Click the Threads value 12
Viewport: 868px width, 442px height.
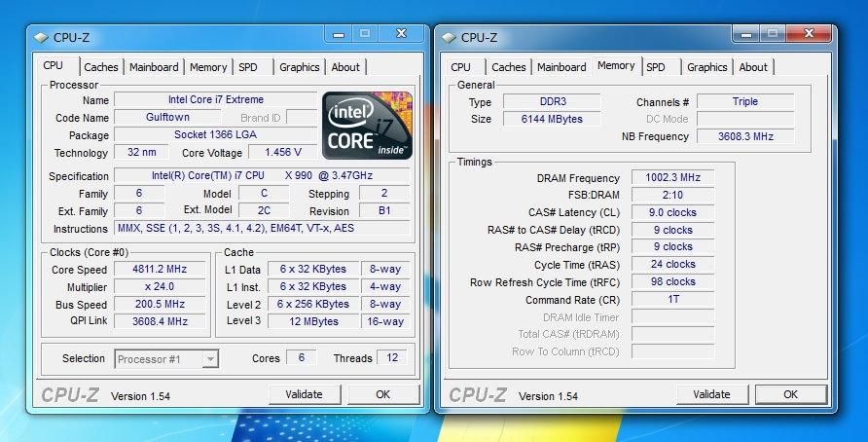392,358
